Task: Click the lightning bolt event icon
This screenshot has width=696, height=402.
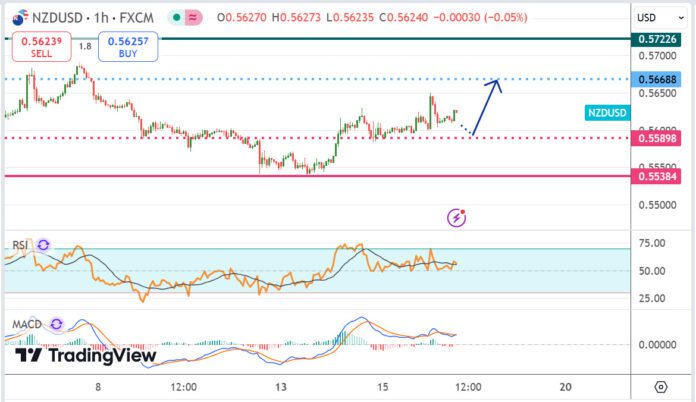Action: (x=457, y=216)
